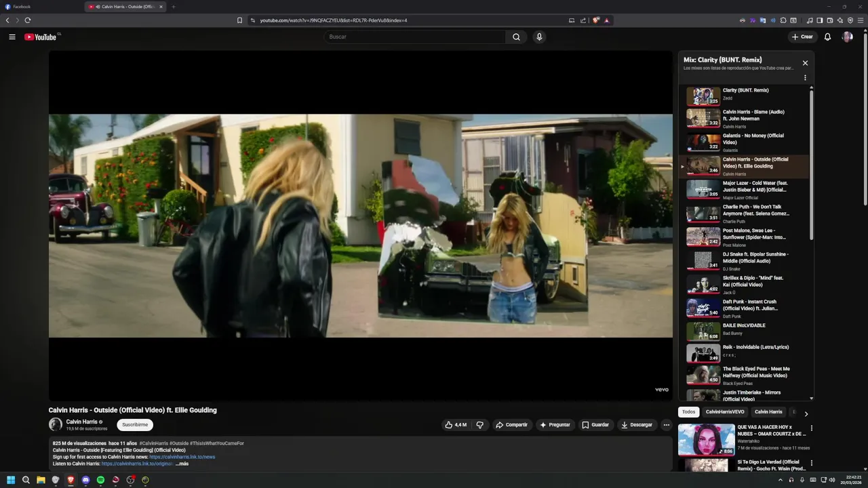The image size is (868, 488).
Task: Focus the Buscar search field
Action: (x=414, y=37)
